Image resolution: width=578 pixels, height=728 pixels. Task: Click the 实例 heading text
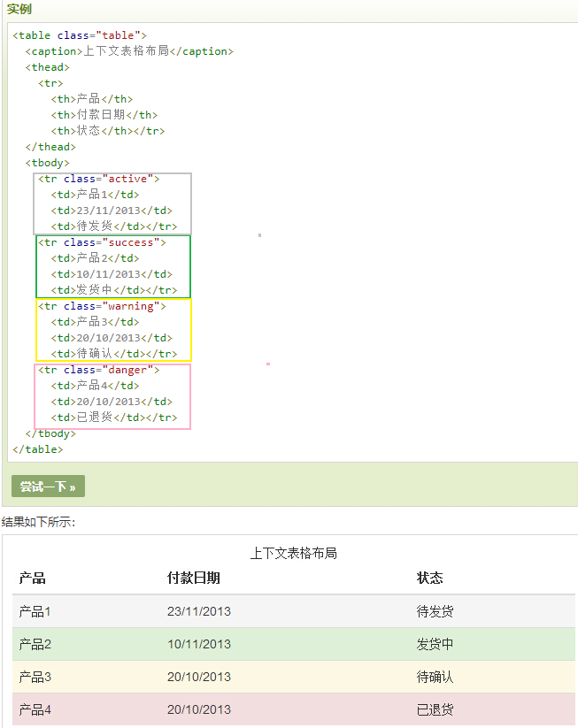pos(19,9)
